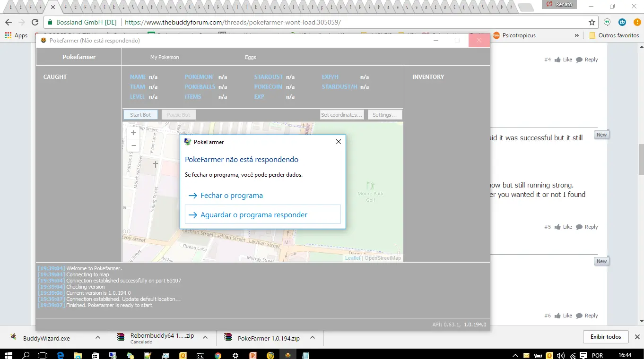Choose Fechar o programa in the dialog
The image size is (644, 359).
point(262,195)
